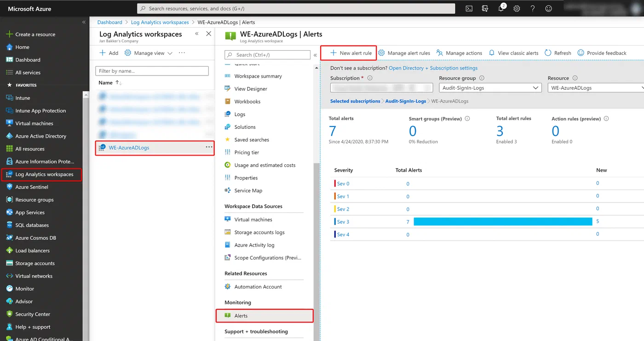The width and height of the screenshot is (644, 341).
Task: Click View classic alerts button
Action: click(x=513, y=53)
